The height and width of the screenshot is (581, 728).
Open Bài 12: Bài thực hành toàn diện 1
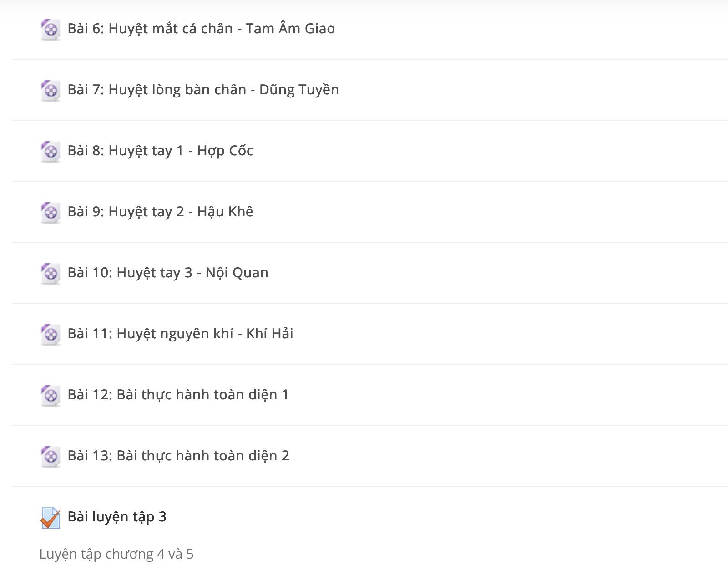(x=178, y=395)
